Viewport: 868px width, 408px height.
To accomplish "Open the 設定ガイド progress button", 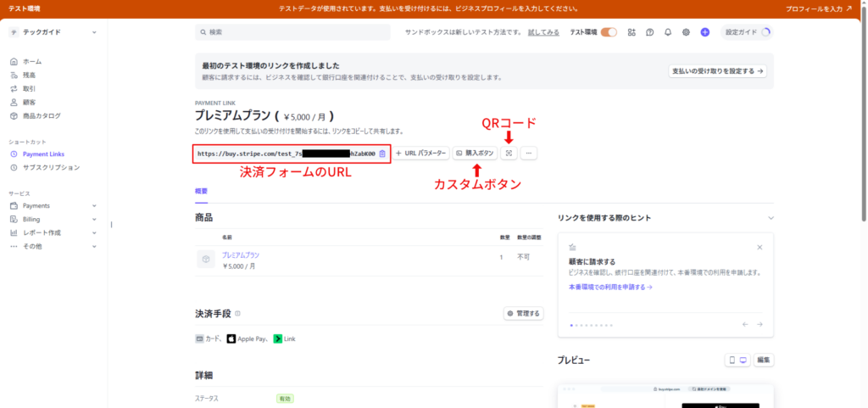I will [x=747, y=32].
